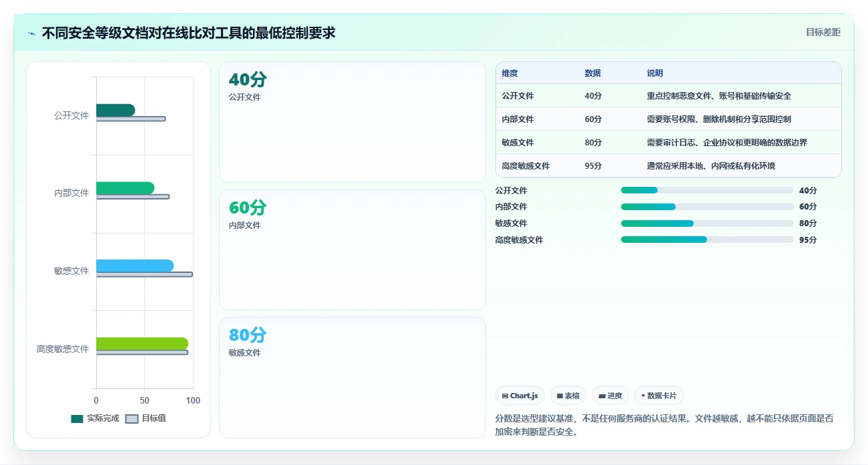Click description 需要审计日志、企业协议和更明确的数据边界
Viewport: 868px width, 465px height.
[726, 143]
